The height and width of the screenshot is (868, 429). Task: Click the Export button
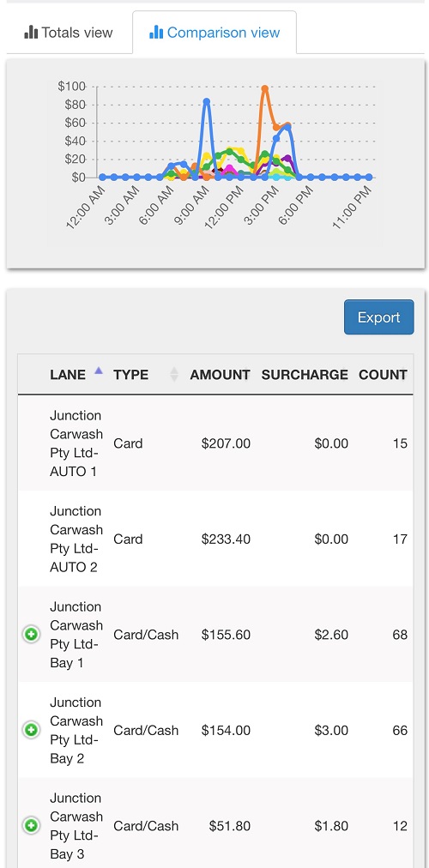pyautogui.click(x=378, y=317)
